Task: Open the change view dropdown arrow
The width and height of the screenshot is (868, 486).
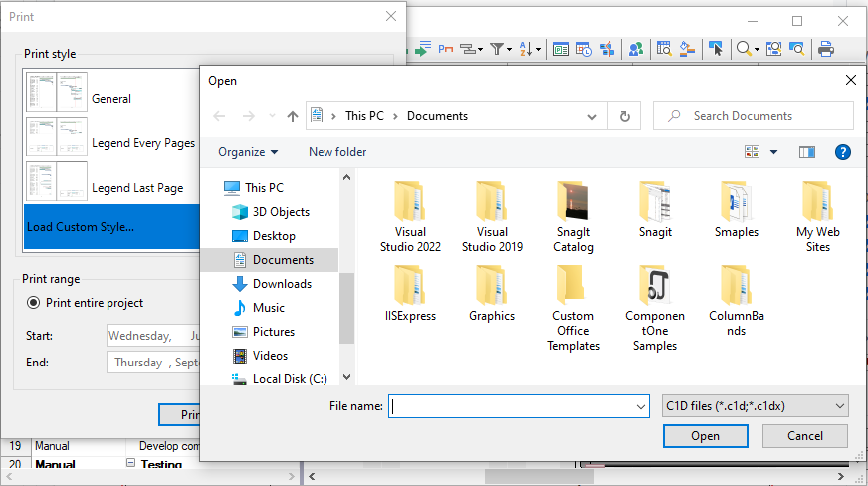Action: (x=772, y=152)
